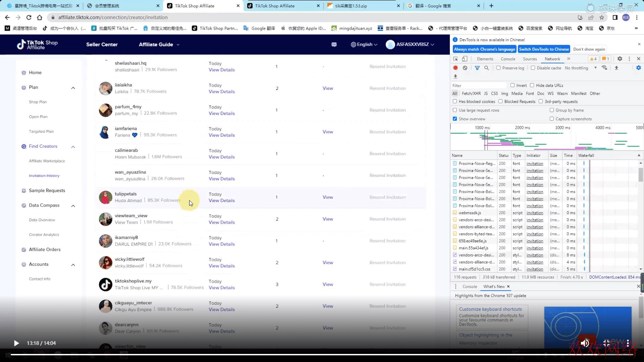Check the Invert filter option
Viewport: 644px width, 362px height.
coord(513,85)
